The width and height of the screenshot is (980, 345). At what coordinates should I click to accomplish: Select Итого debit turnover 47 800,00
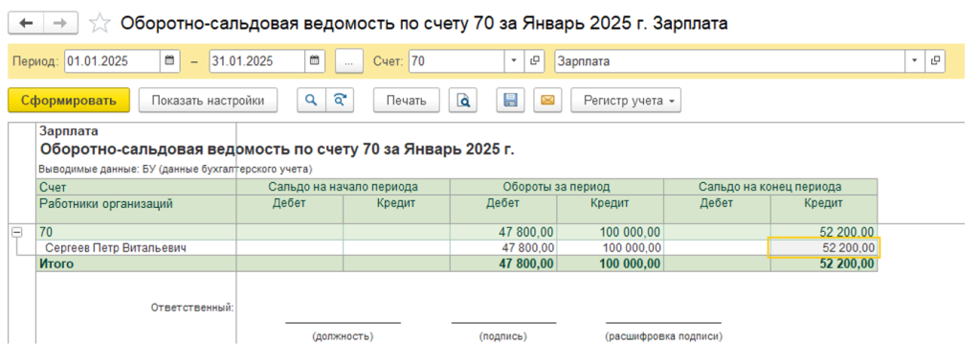[503, 264]
